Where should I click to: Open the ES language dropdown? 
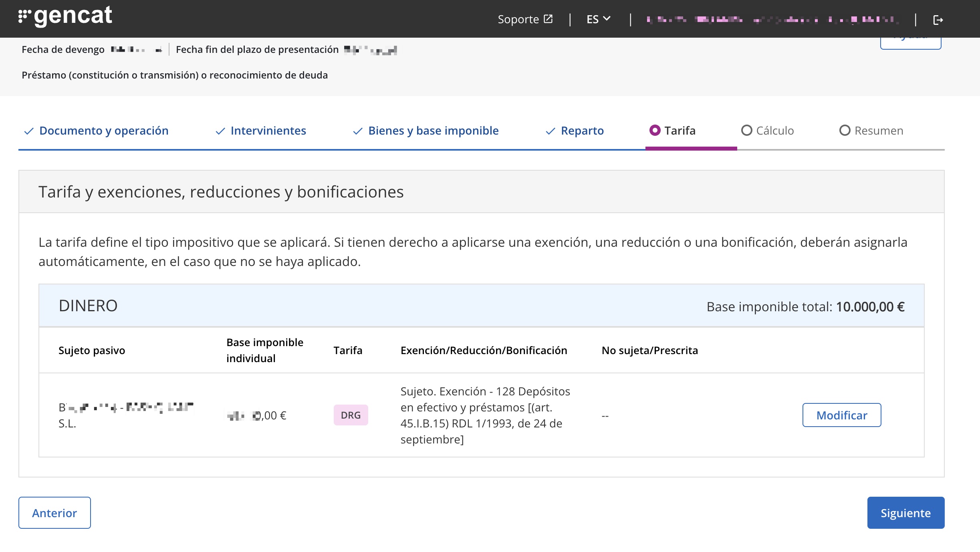point(592,19)
